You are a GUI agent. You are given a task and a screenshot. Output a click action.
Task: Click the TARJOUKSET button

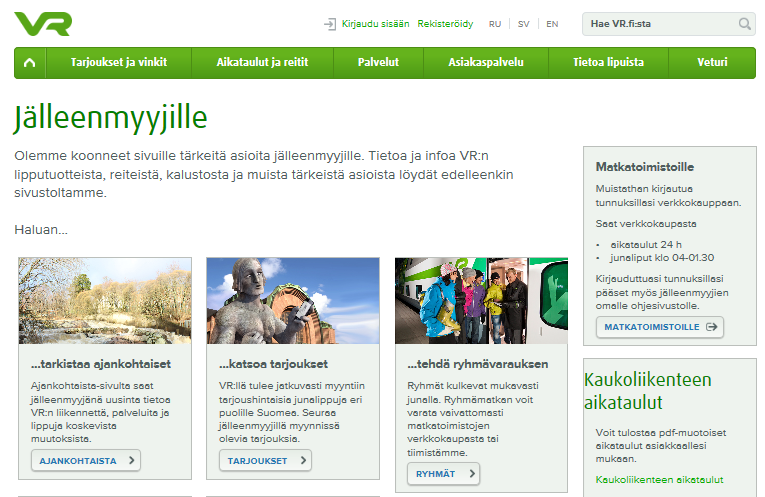265,460
